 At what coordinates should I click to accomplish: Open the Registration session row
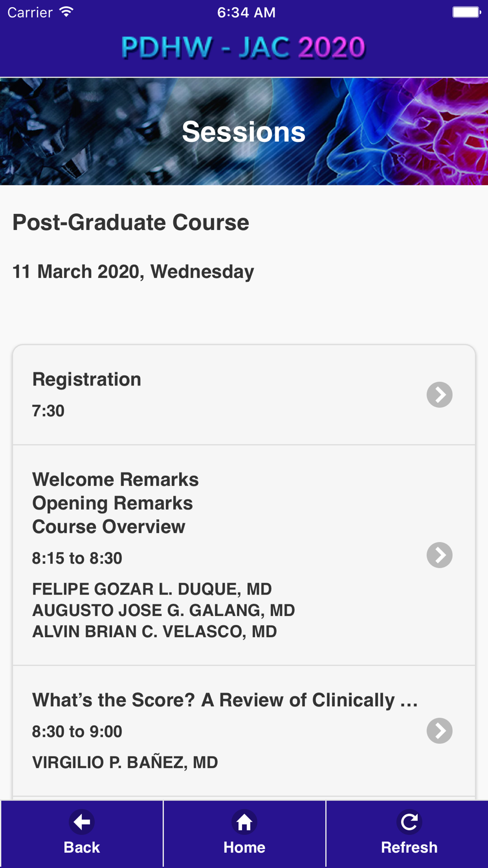244,395
